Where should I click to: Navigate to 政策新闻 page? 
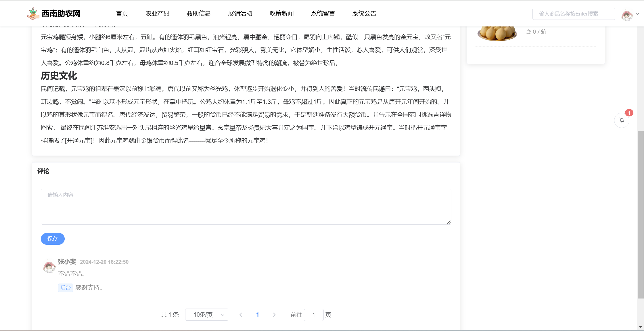click(x=281, y=14)
